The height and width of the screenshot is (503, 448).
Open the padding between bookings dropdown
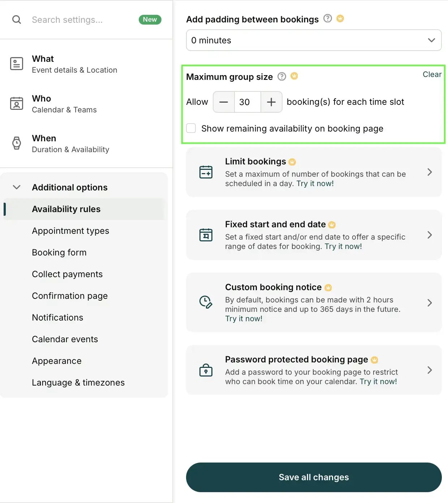314,40
